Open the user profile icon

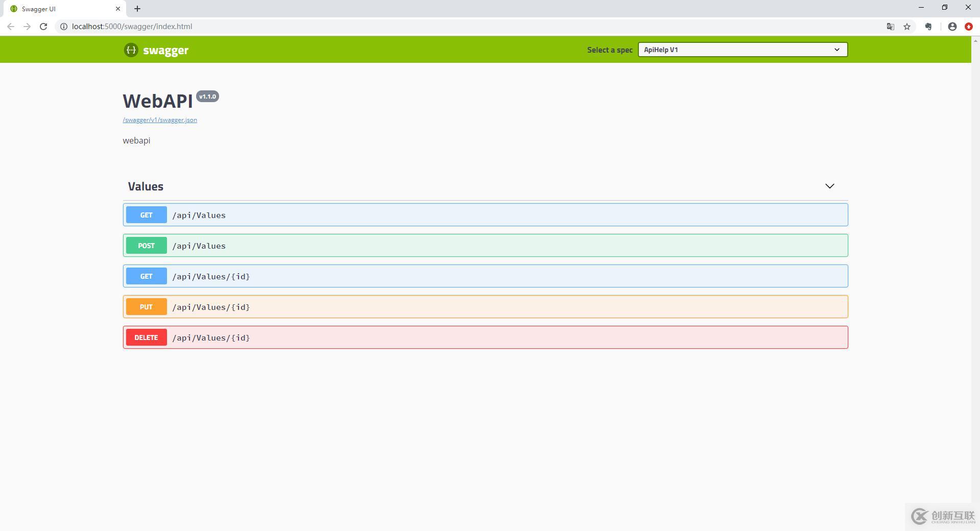click(952, 27)
